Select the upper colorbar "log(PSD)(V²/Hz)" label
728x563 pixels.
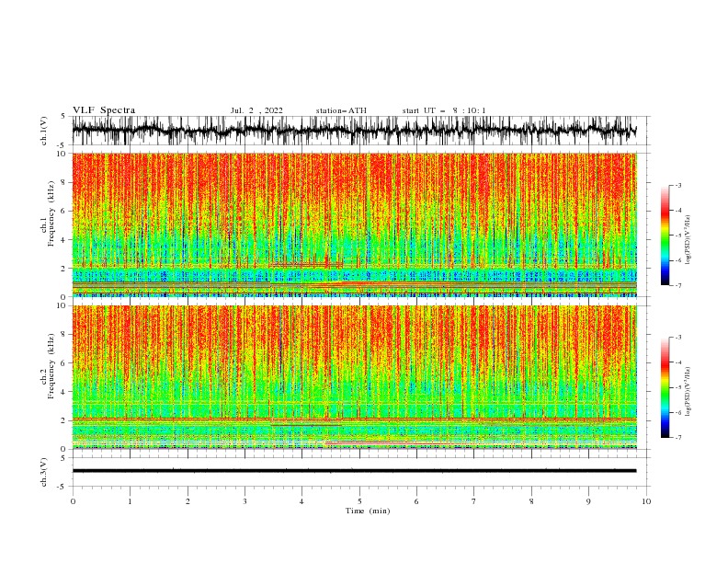688,240
